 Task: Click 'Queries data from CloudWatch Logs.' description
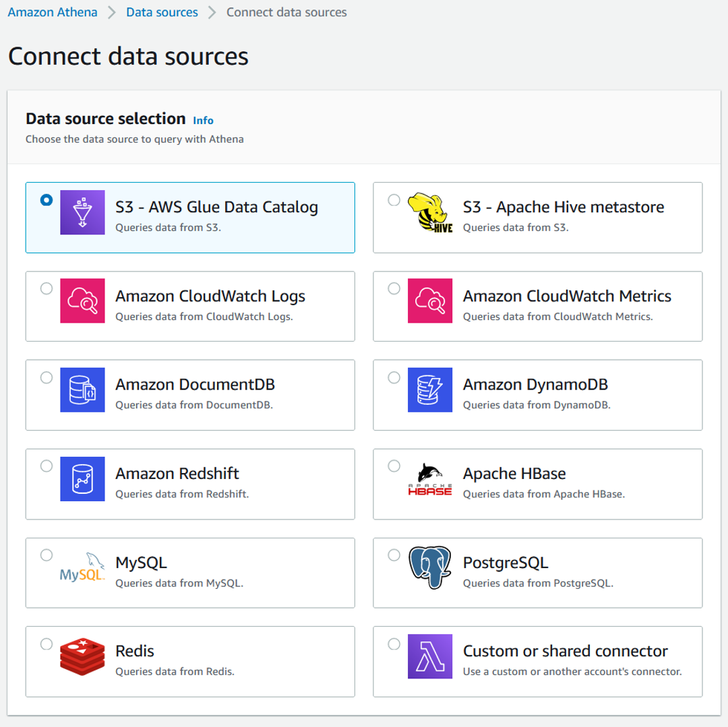pos(204,317)
